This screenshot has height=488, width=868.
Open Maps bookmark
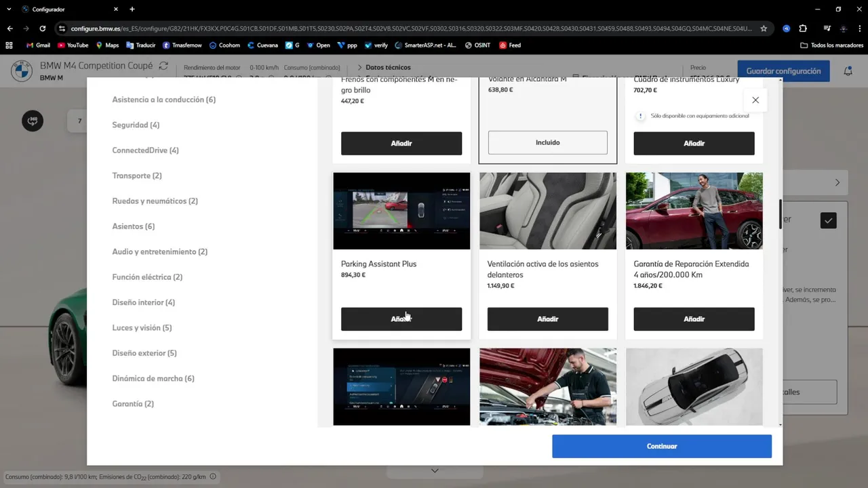(x=107, y=45)
